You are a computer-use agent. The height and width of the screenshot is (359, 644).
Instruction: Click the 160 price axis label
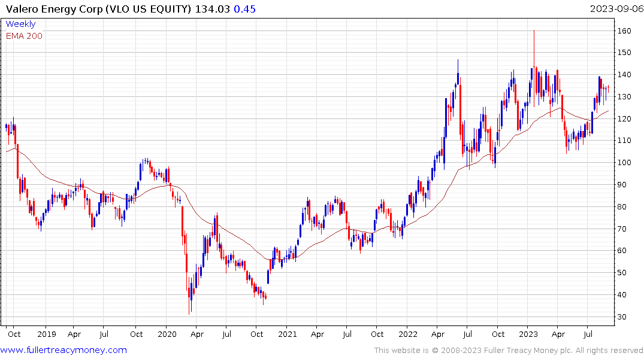click(x=624, y=31)
